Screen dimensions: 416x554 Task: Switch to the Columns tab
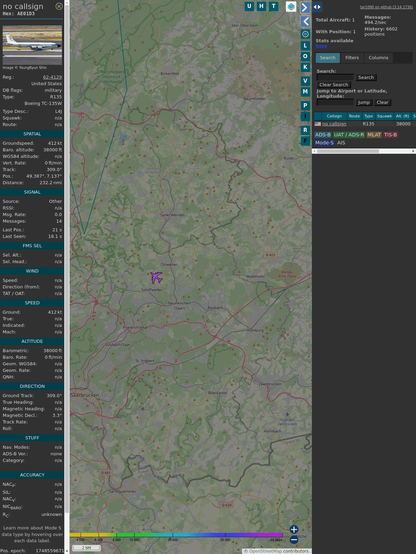click(378, 58)
